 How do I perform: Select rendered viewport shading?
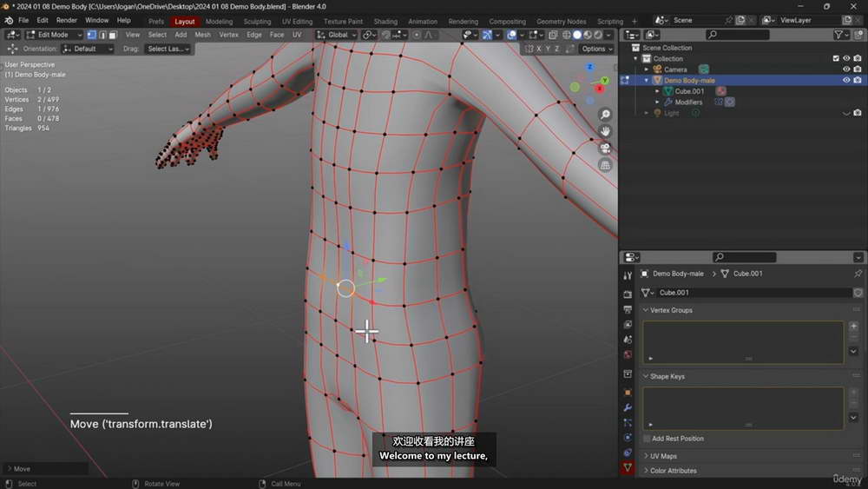[598, 35]
